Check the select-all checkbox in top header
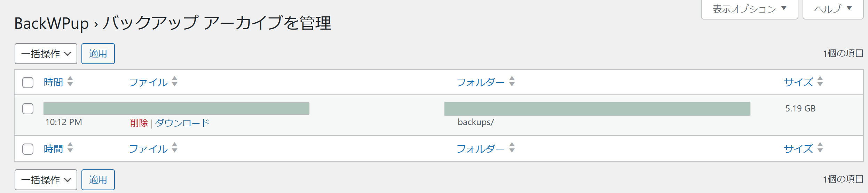Screen dimensions: 868x193 coord(28,83)
